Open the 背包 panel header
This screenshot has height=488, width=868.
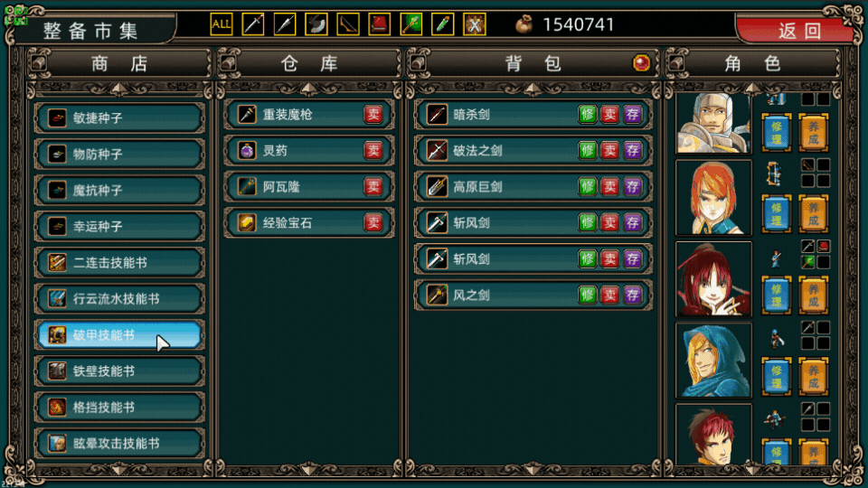tap(533, 63)
